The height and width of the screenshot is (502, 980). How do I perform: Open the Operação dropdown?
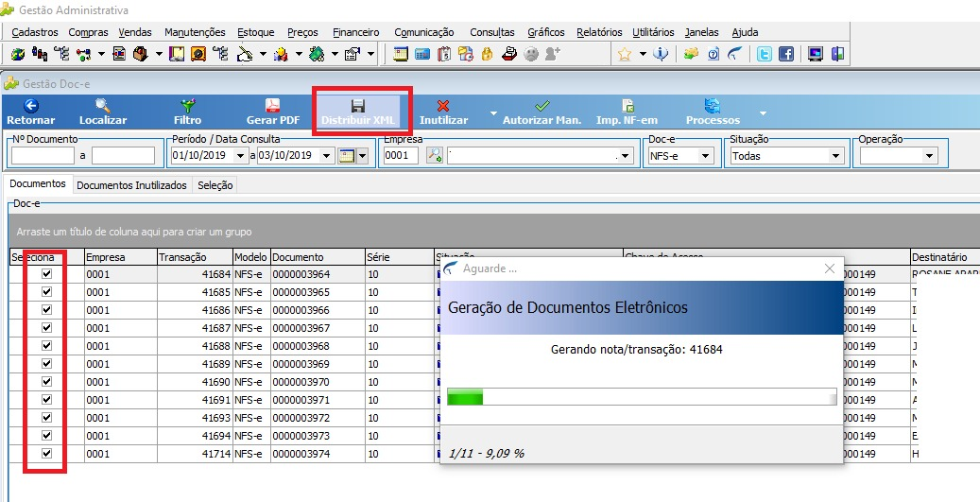(929, 156)
